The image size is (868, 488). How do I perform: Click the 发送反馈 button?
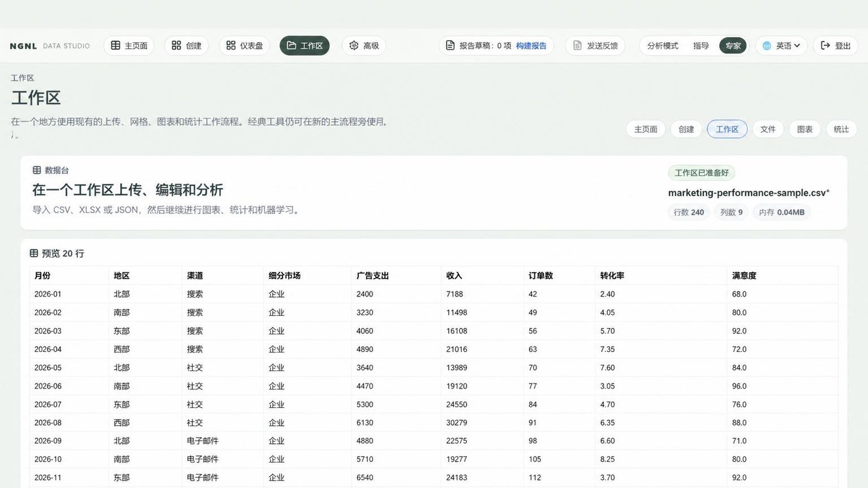coord(595,46)
